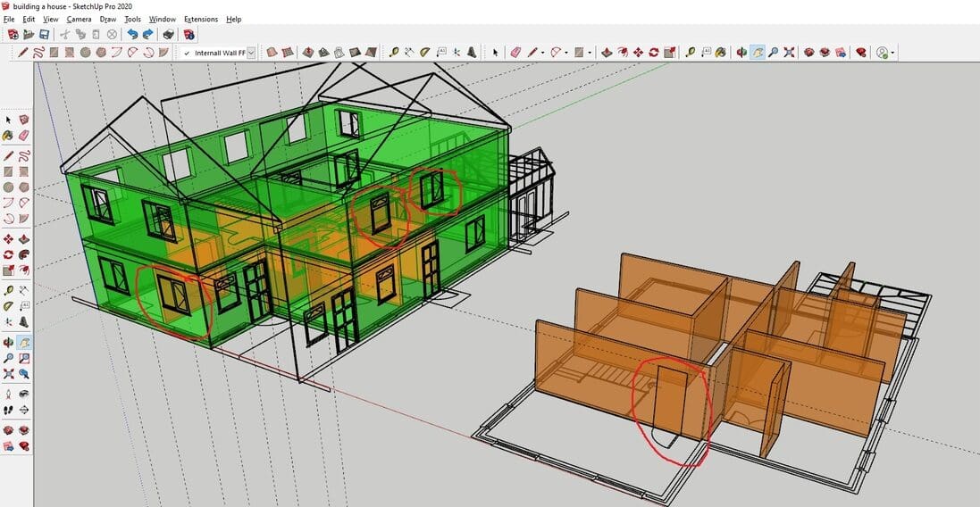Click Send to LayOut in the top toolbar
The width and height of the screenshot is (980, 507).
tap(841, 53)
